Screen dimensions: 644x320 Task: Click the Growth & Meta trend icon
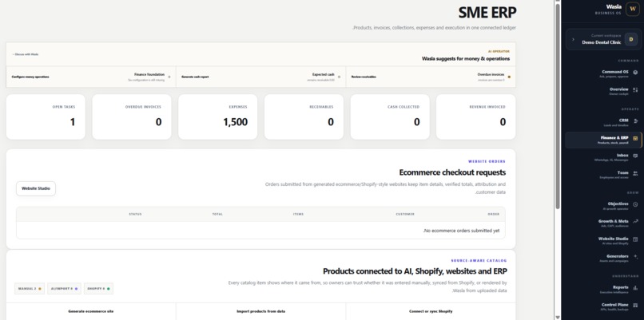[635, 222]
